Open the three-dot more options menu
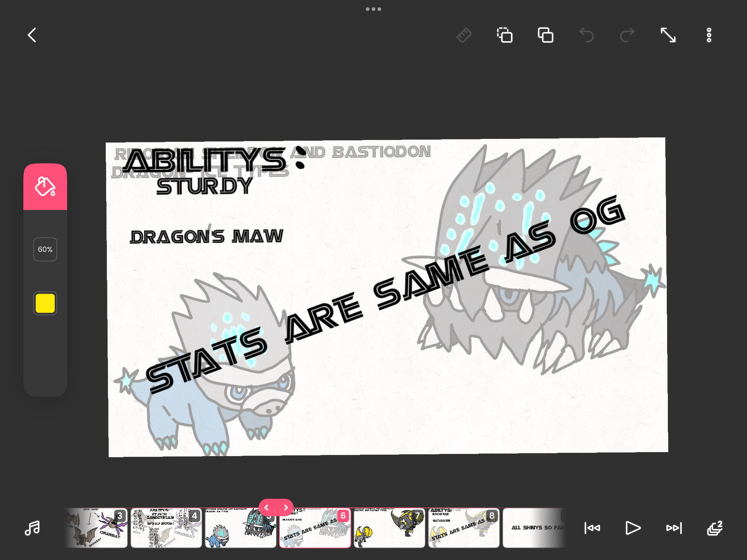Screen dimensions: 747x560 pos(709,35)
